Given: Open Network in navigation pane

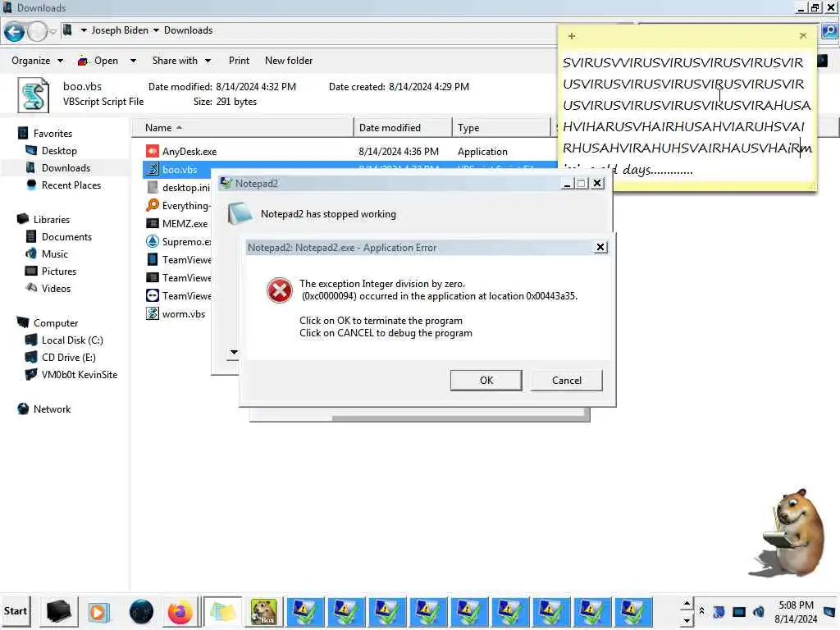Looking at the screenshot, I should [52, 409].
